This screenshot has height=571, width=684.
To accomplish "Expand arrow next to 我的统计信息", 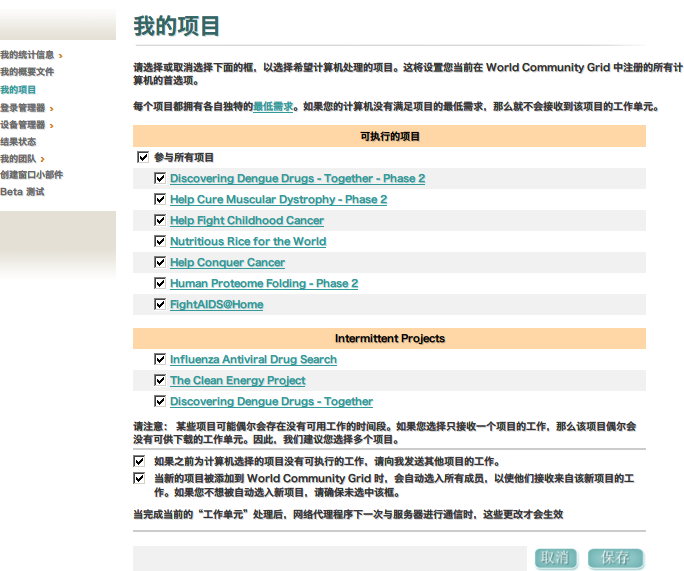I will coord(61,56).
